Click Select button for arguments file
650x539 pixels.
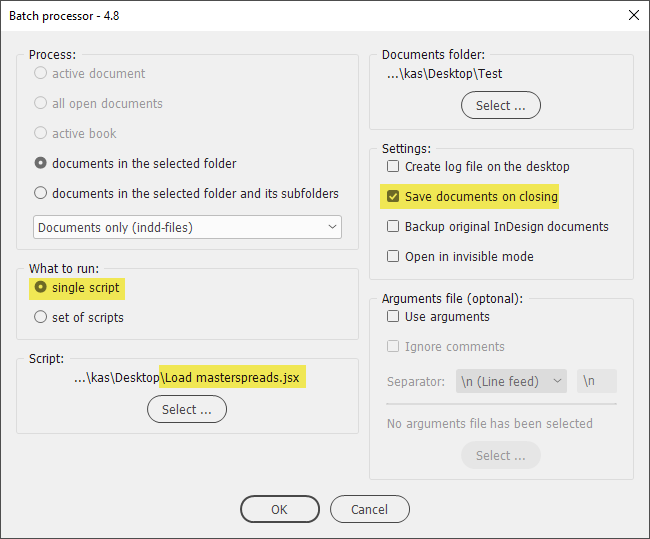point(501,455)
